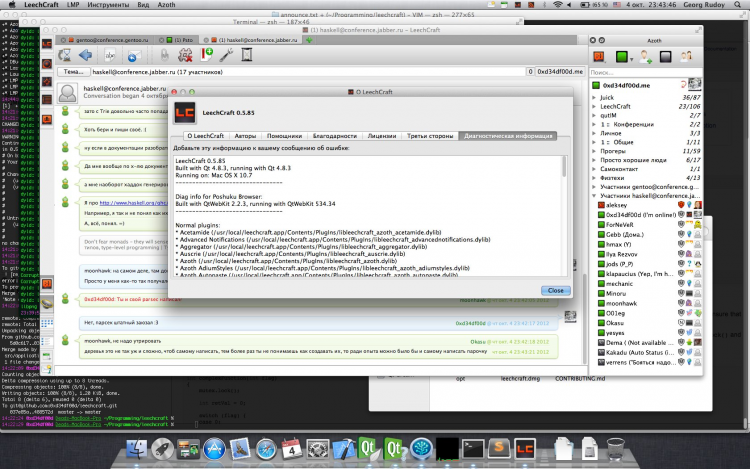Expand the Juick group
The image size is (750, 469).
(x=595, y=98)
